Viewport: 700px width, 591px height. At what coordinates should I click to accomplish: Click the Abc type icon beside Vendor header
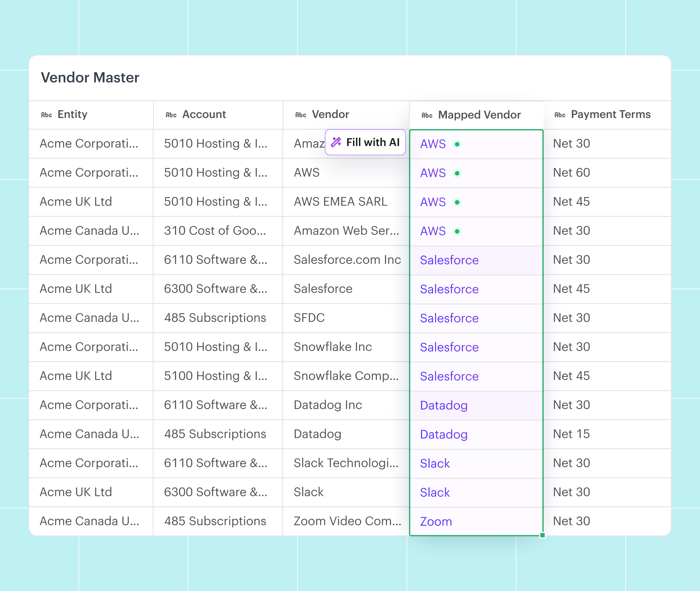click(301, 115)
